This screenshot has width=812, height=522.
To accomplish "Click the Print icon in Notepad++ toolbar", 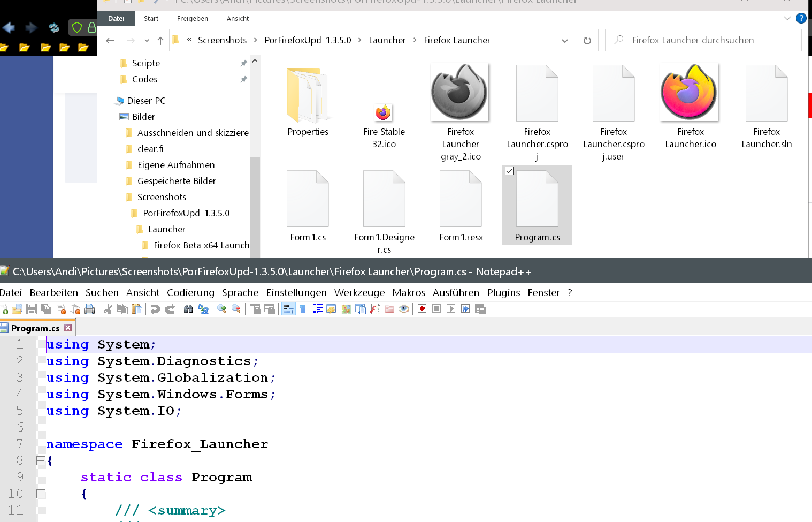I will (89, 309).
